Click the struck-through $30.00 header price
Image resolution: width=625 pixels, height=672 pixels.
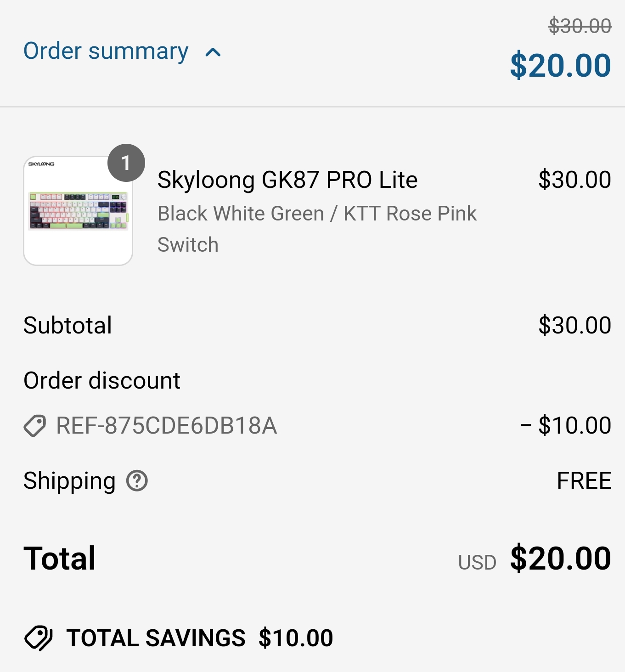point(580,26)
